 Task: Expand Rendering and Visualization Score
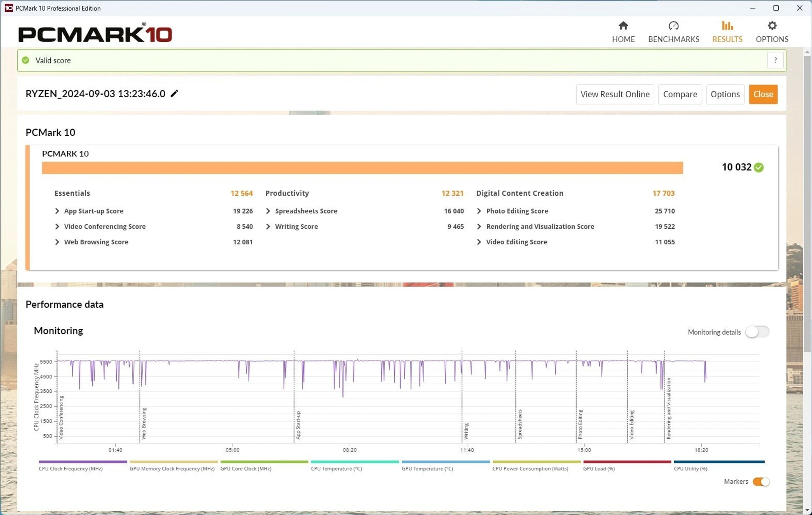tap(479, 227)
